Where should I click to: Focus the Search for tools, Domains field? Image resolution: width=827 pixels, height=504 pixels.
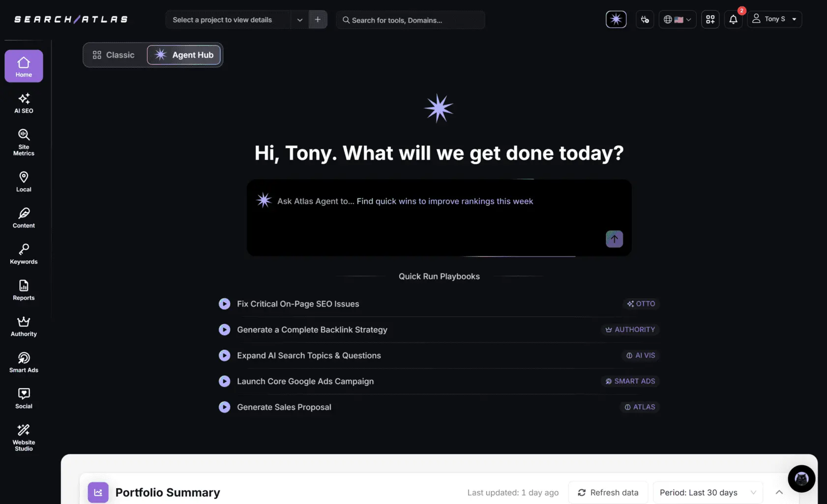tap(411, 20)
